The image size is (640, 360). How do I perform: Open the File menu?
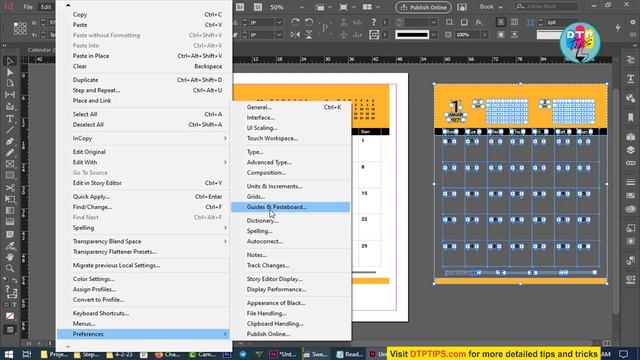click(x=28, y=7)
